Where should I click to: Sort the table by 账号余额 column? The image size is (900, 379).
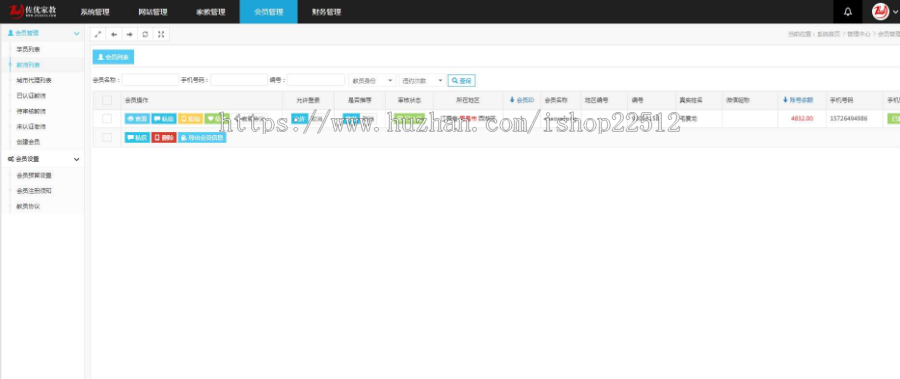(x=798, y=100)
